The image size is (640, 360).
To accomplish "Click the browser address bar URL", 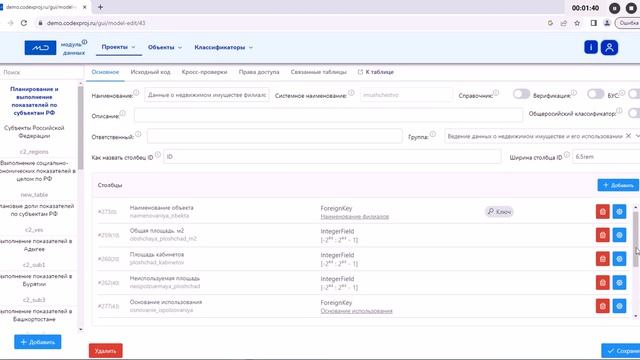I will 96,23.
